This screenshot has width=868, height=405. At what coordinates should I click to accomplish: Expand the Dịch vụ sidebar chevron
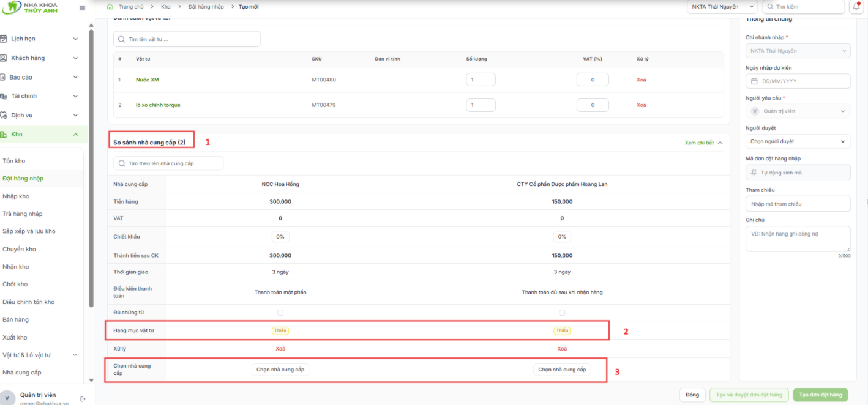click(75, 115)
